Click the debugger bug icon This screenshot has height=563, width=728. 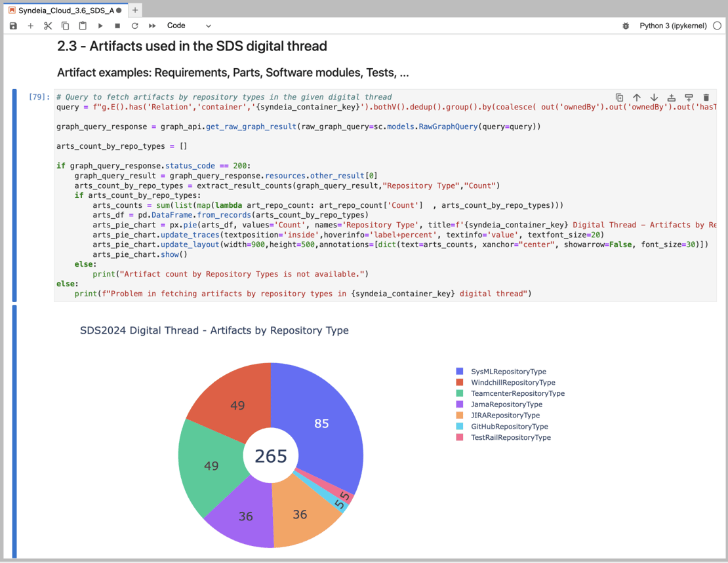click(626, 26)
